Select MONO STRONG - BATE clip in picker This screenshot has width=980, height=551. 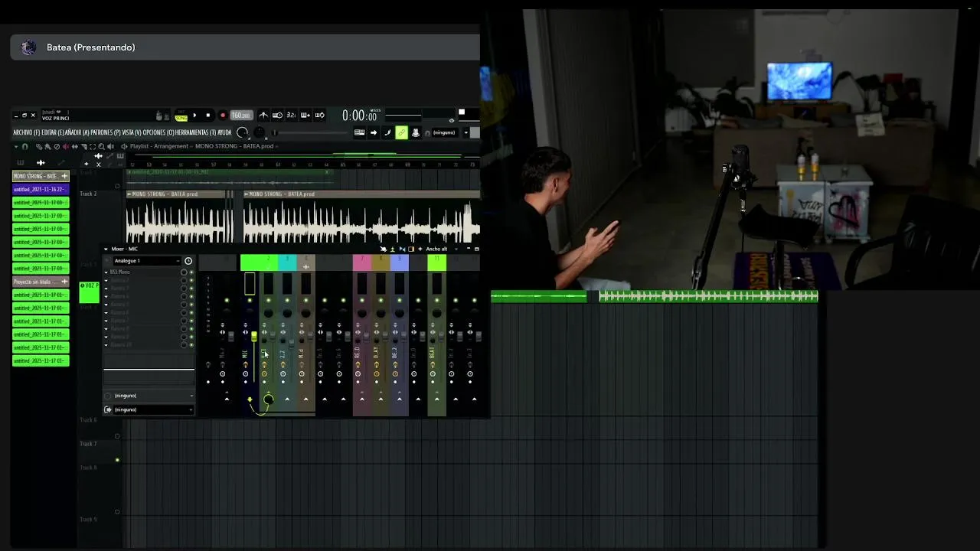(41, 176)
